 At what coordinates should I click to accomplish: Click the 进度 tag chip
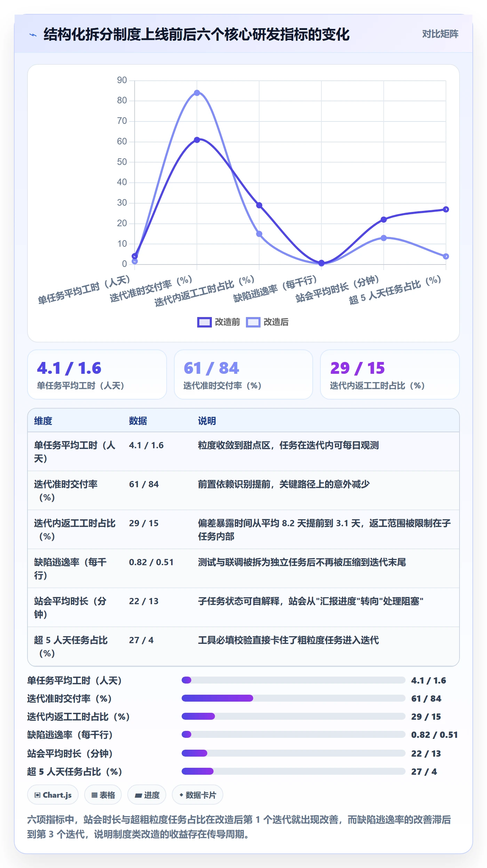point(147,795)
